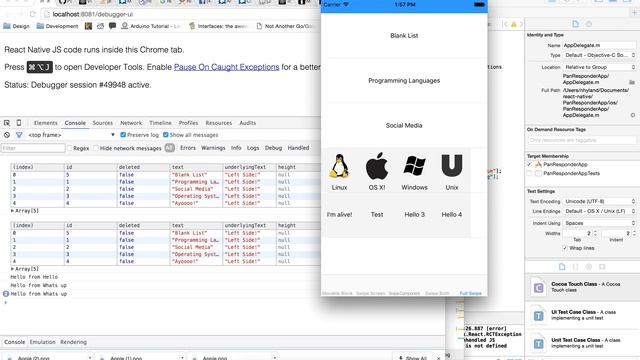640x360 pixels.
Task: Select the Code Snippet library icon
Action: 576,267
